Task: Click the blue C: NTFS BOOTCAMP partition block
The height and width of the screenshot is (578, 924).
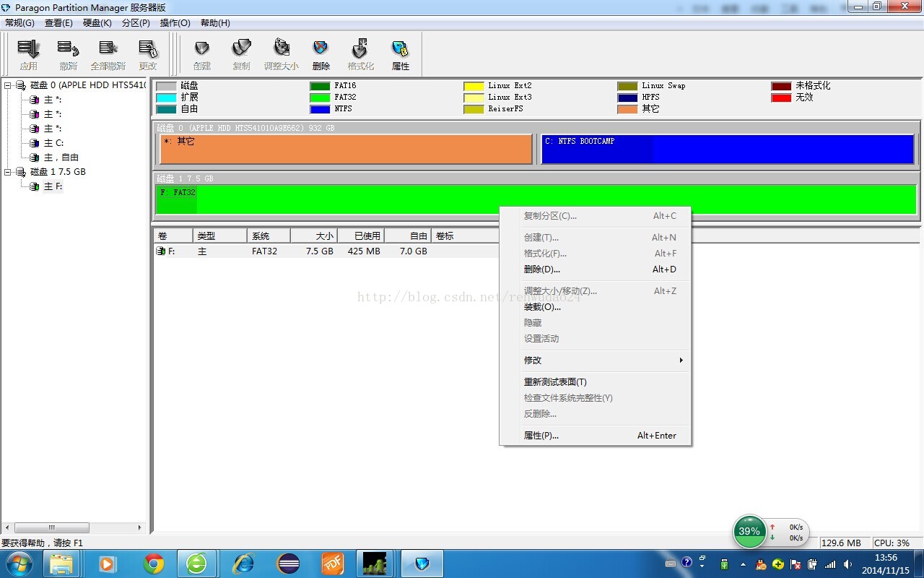Action: point(728,150)
